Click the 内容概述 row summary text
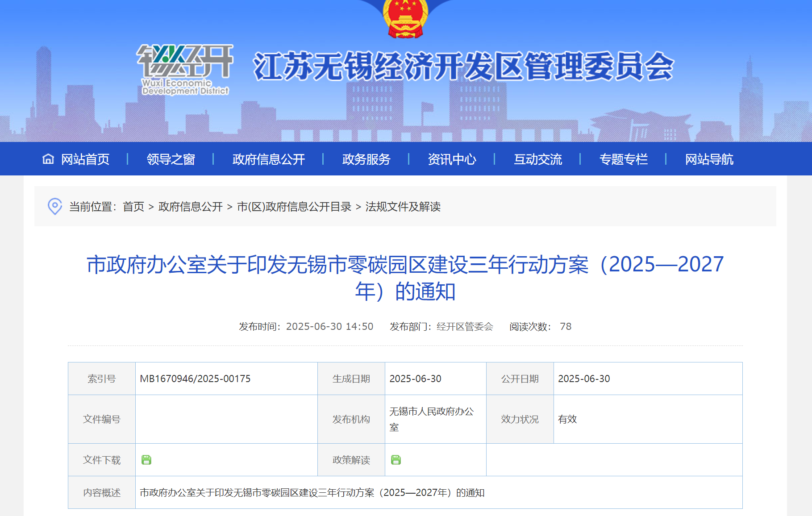812x516 pixels. tap(312, 492)
